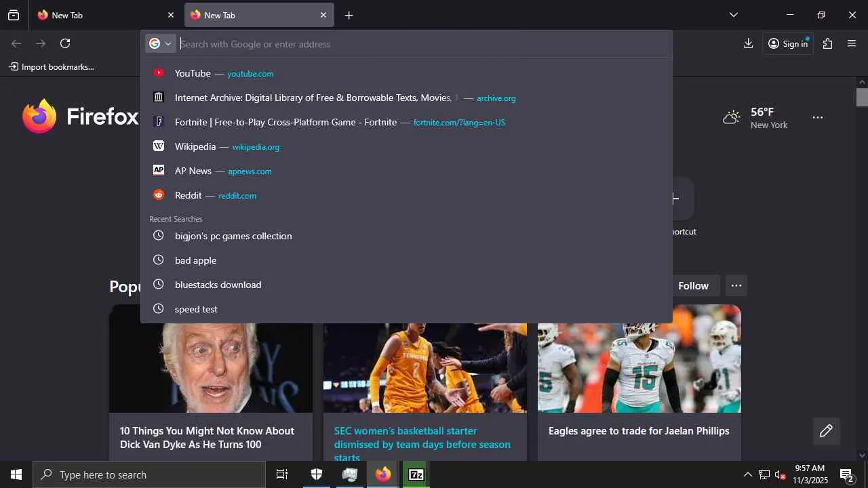Select the Fortnite suggestion
Screen dimensions: 868x488
406,122
